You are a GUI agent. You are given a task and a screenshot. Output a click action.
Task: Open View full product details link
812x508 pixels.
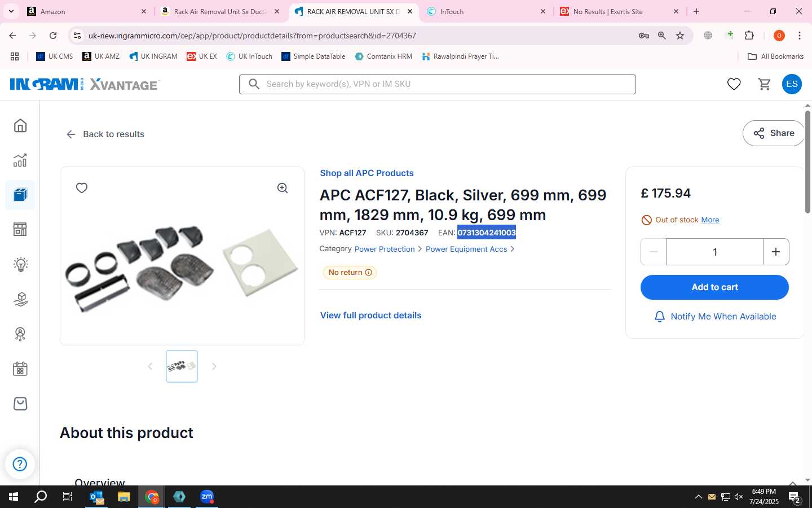pos(370,316)
